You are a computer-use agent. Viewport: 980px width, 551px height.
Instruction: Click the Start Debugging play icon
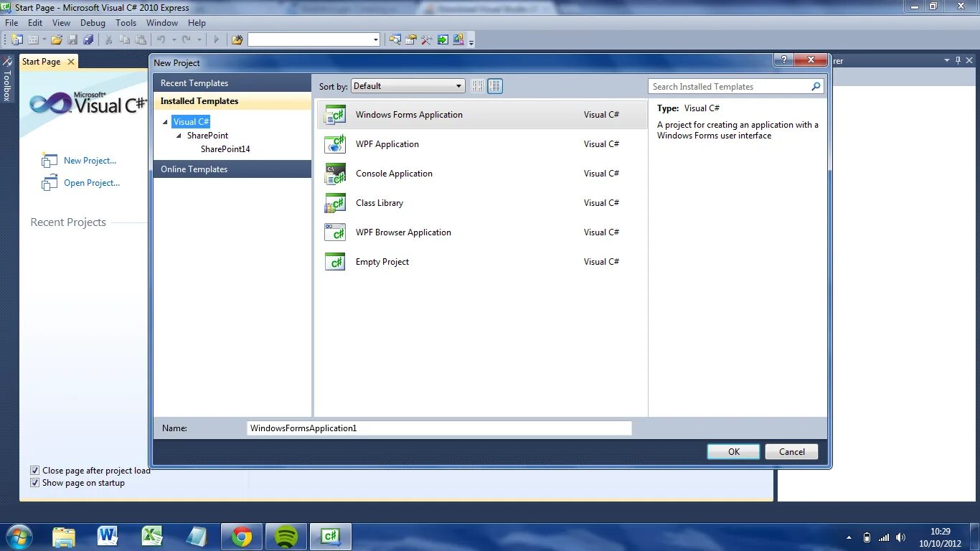216,40
